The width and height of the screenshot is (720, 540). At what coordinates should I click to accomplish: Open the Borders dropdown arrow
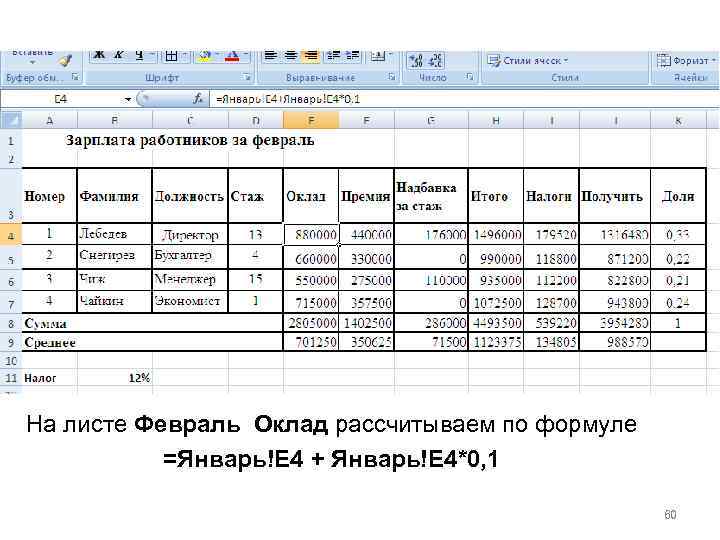point(184,56)
